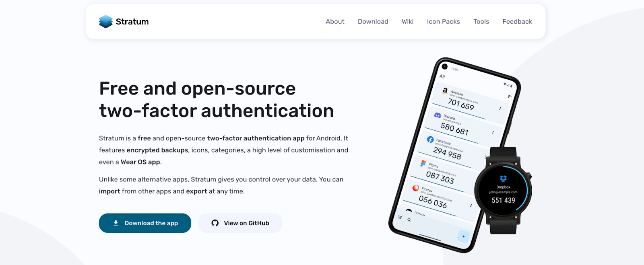Click the three-dot menu beside Discord code
This screenshot has width=644, height=265.
pos(493,133)
